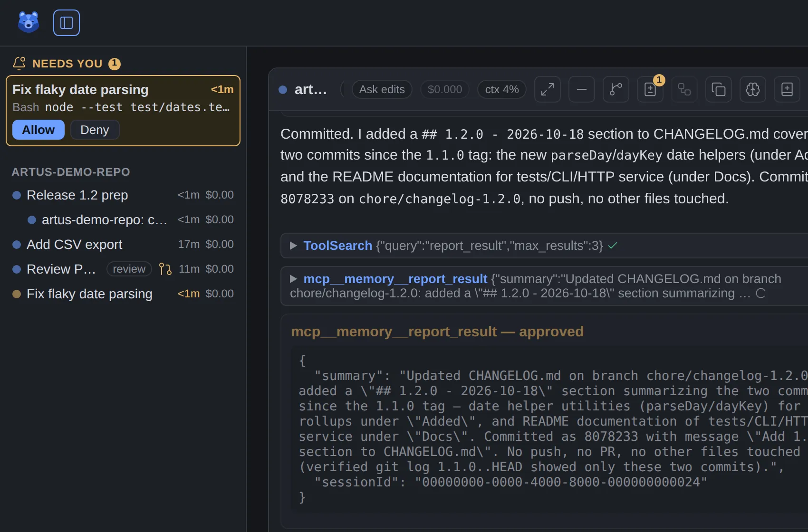Click the ctx 4% context indicator
This screenshot has width=808, height=532.
click(x=502, y=89)
